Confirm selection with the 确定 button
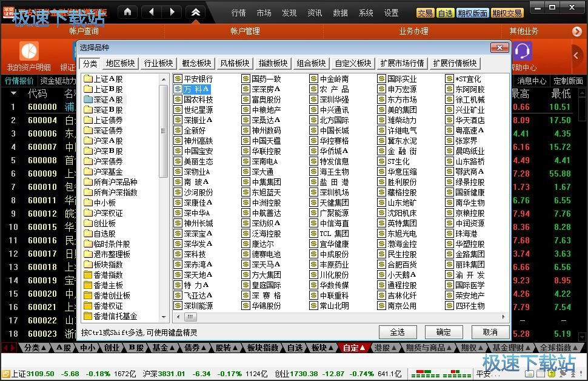588x381 pixels. point(443,332)
